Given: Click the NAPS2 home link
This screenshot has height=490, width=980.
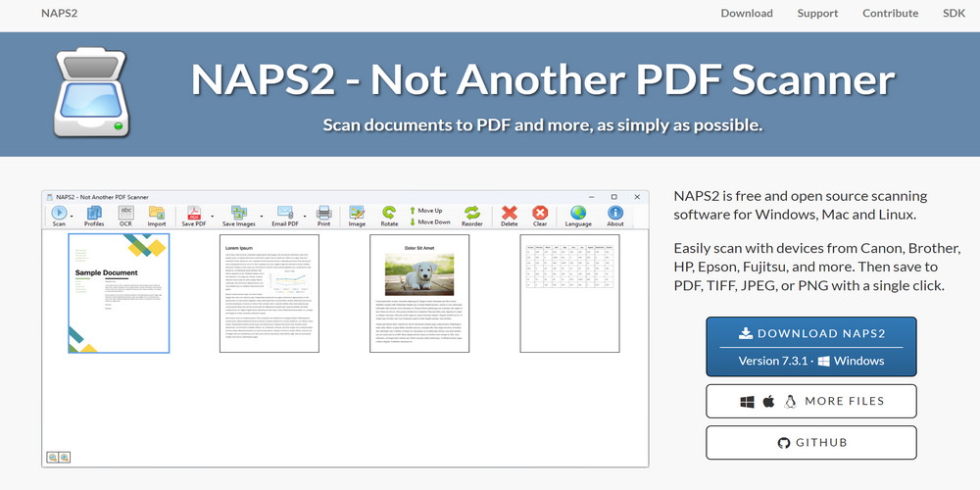Looking at the screenshot, I should coord(60,13).
